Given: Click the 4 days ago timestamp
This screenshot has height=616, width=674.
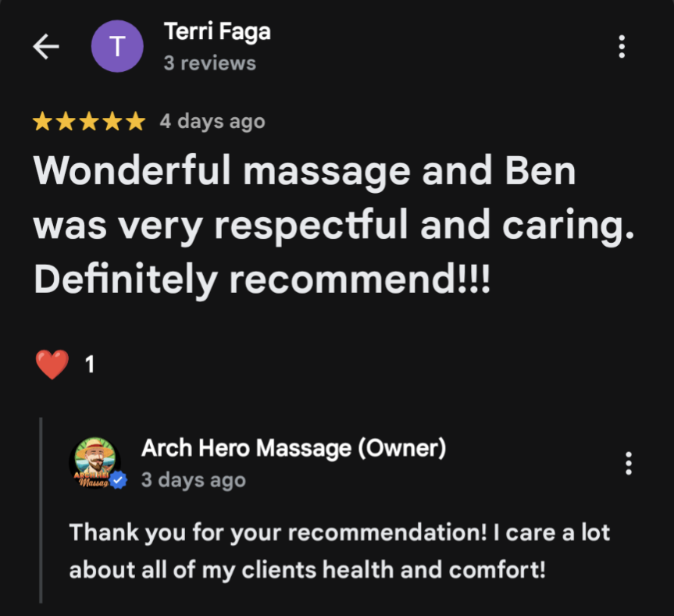Looking at the screenshot, I should 212,122.
